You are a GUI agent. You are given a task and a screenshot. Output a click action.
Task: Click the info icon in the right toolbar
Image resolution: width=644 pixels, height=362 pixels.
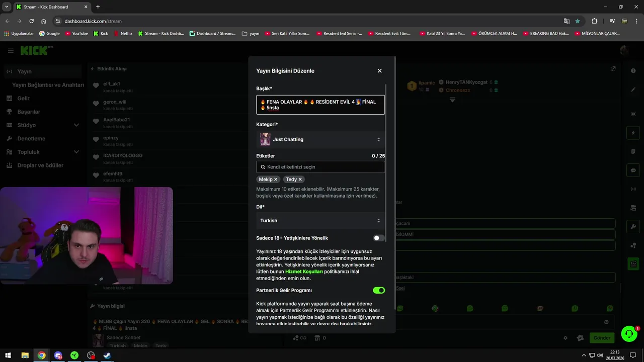point(633,71)
